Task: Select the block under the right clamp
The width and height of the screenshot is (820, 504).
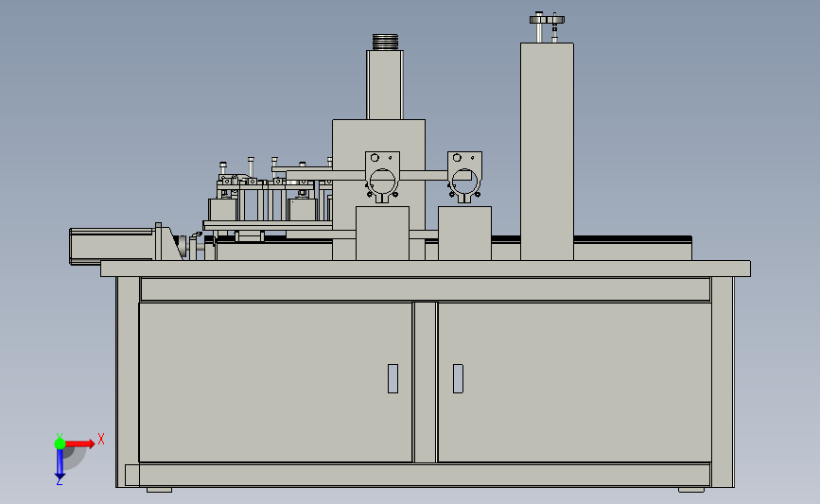Action: [x=464, y=234]
